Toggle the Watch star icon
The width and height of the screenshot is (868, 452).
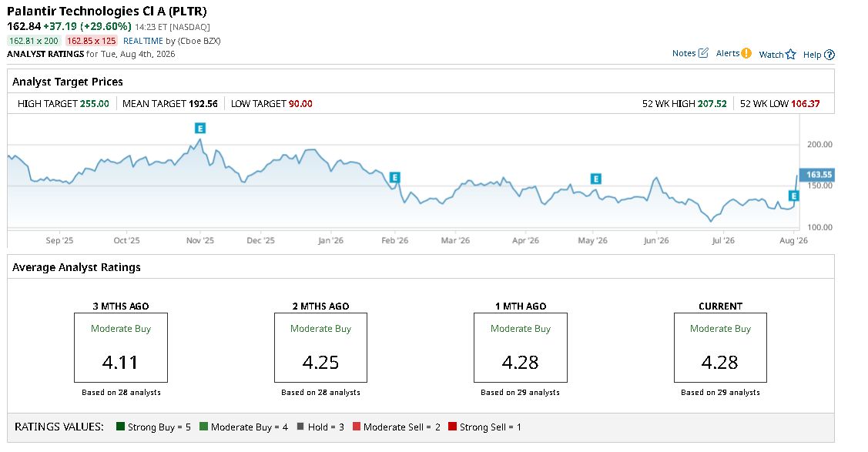coord(790,54)
